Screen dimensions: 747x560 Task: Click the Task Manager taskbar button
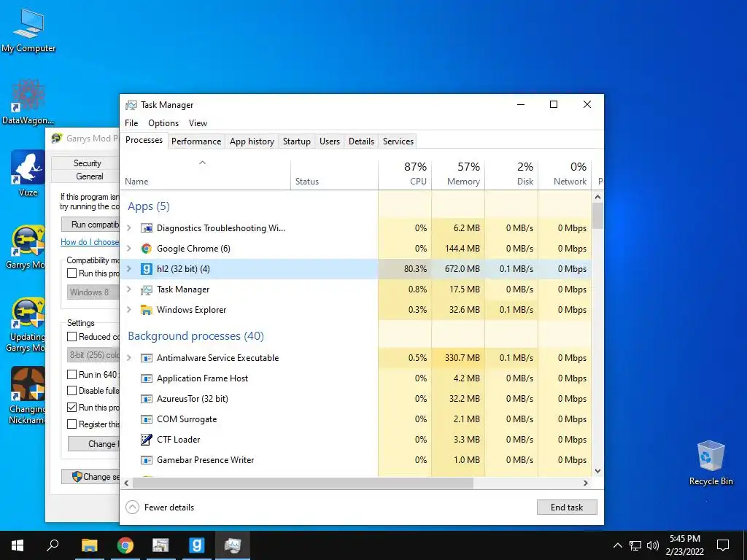[233, 545]
